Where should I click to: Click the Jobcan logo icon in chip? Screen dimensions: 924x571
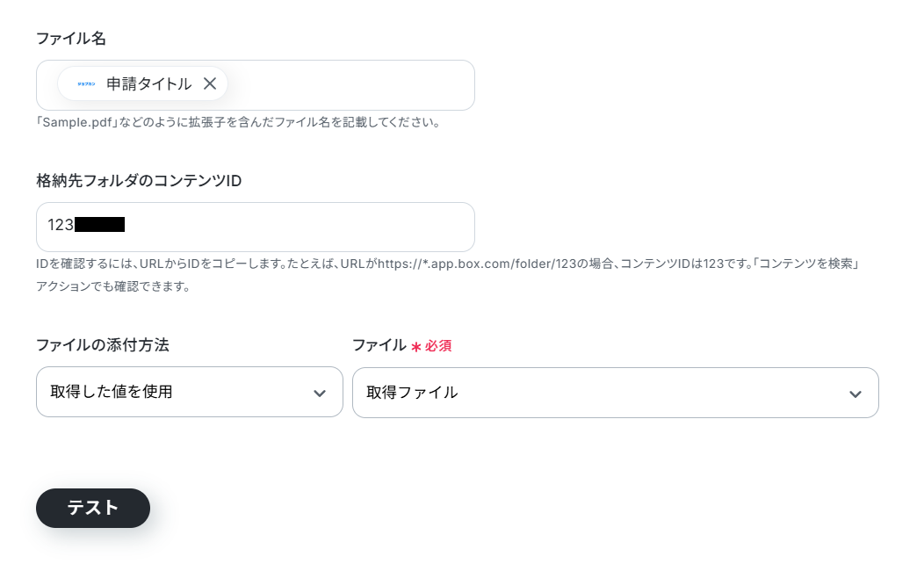[87, 84]
